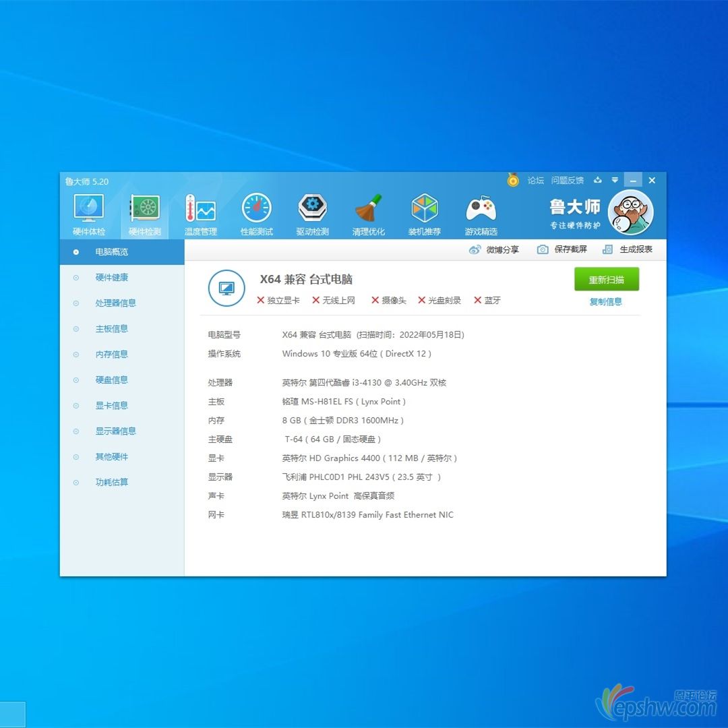Open the main menu down-arrow icon
The width and height of the screenshot is (728, 728).
[x=615, y=180]
